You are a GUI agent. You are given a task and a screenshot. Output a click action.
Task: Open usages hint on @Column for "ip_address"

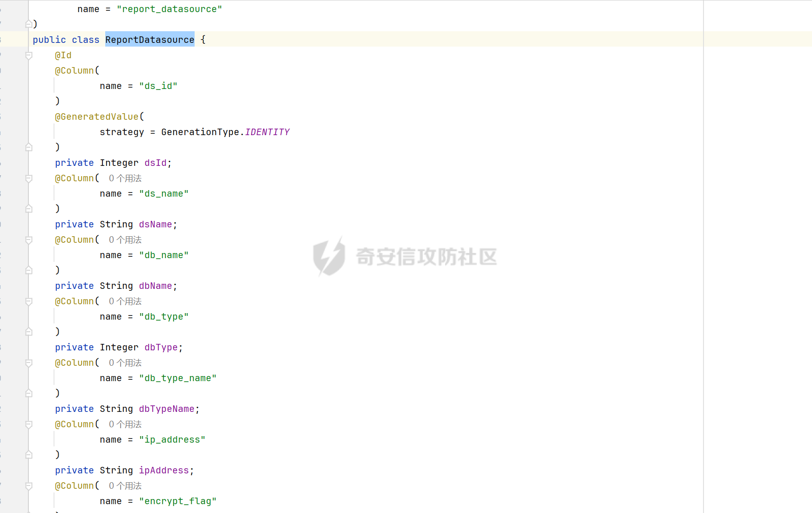pos(125,424)
